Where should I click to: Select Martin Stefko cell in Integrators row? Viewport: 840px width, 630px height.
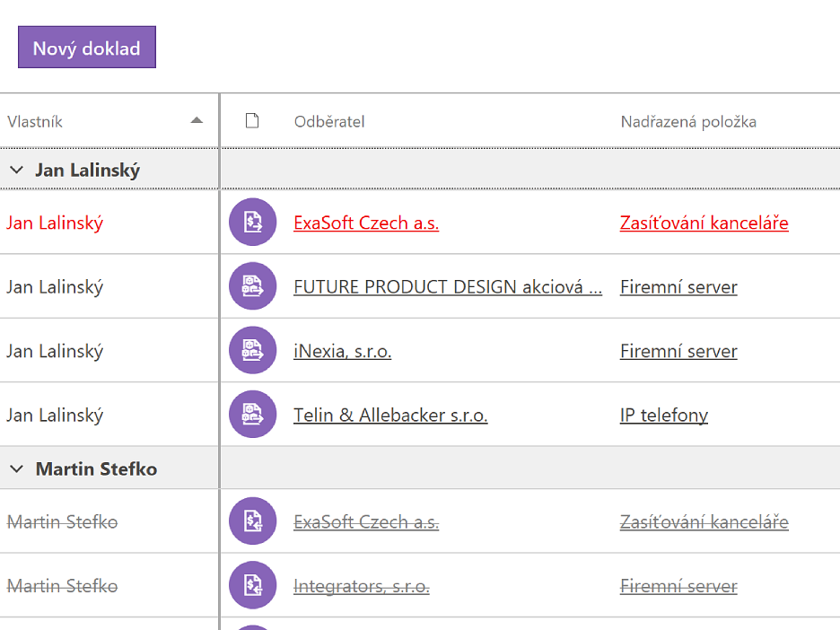(x=62, y=586)
